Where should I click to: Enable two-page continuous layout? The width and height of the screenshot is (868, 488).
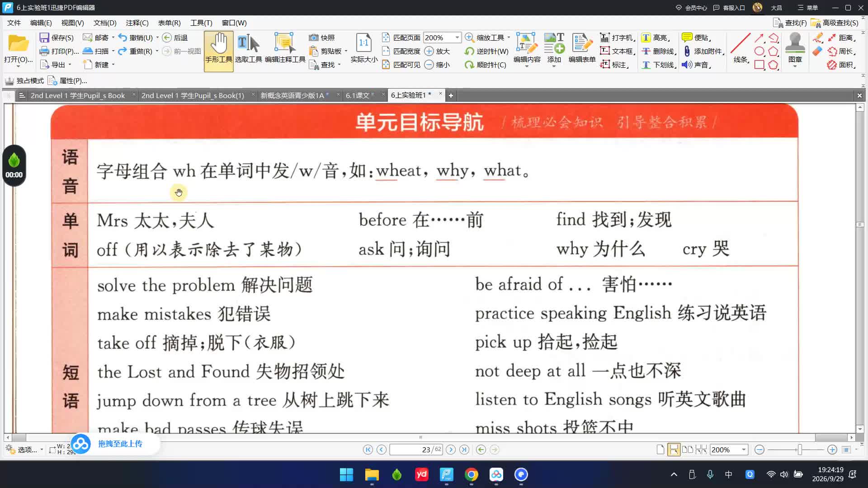701,450
